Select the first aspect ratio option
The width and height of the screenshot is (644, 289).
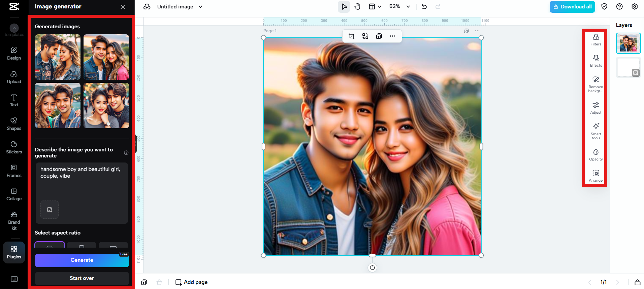50,245
